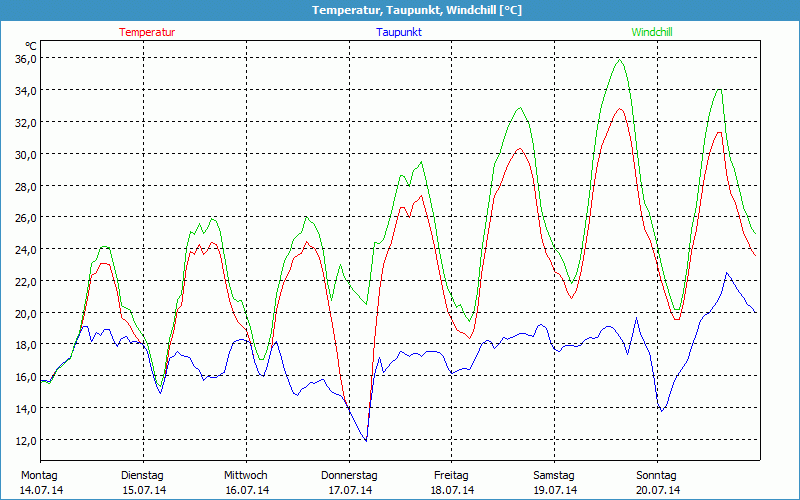Click the 28,0 y-axis value
This screenshot has width=800, height=500.
tap(27, 186)
